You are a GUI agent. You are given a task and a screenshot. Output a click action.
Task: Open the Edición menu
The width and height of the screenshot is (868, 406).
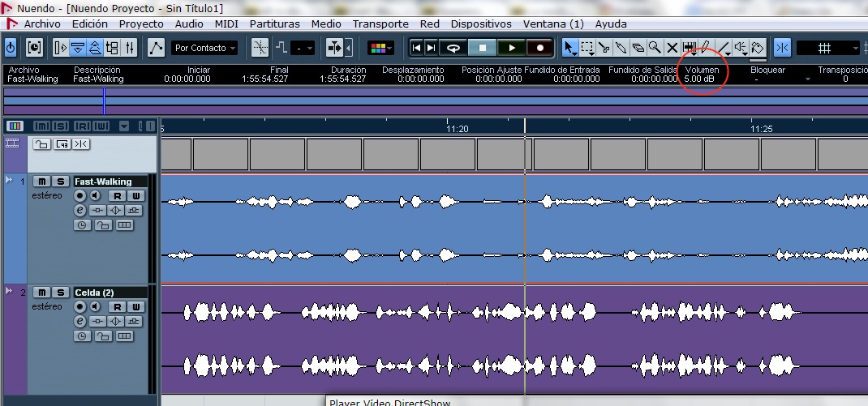90,24
